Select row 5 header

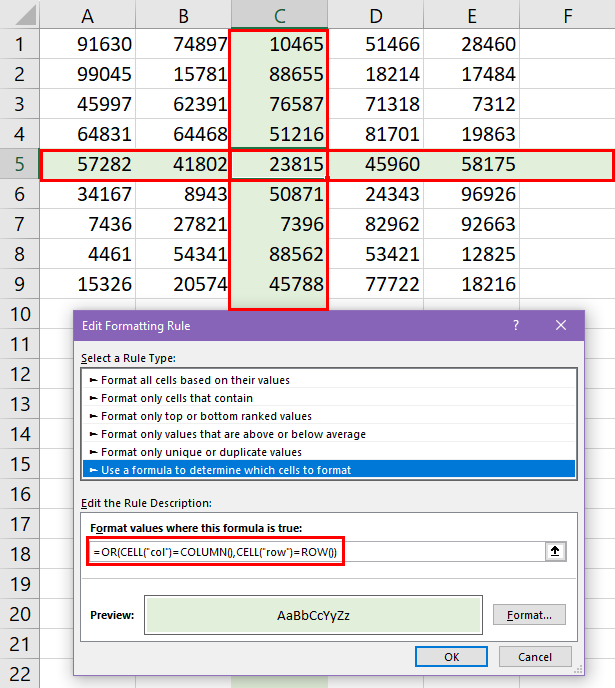pyautogui.click(x=20, y=164)
